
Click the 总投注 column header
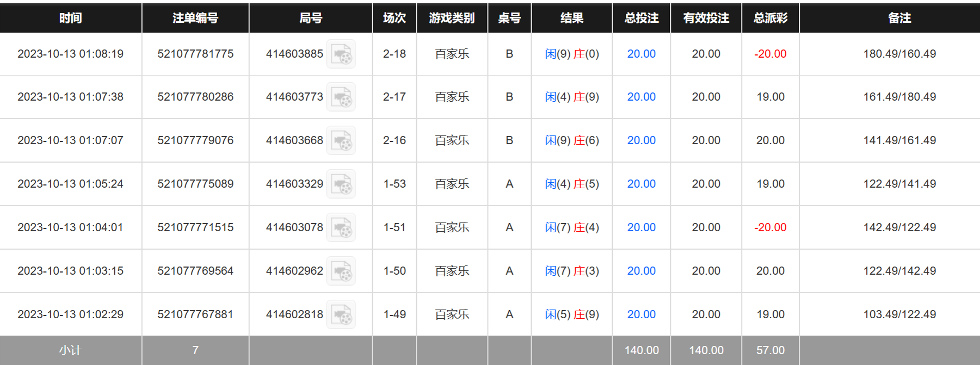(x=642, y=18)
